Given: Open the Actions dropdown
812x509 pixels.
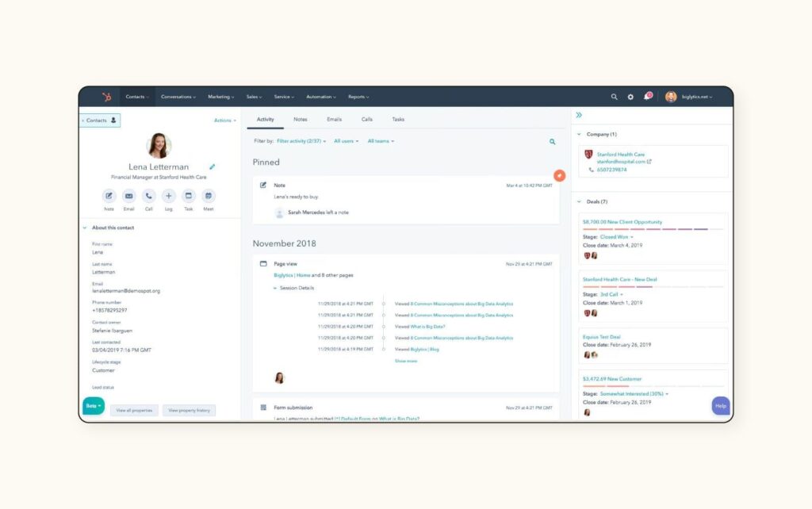Looking at the screenshot, I should tap(224, 121).
